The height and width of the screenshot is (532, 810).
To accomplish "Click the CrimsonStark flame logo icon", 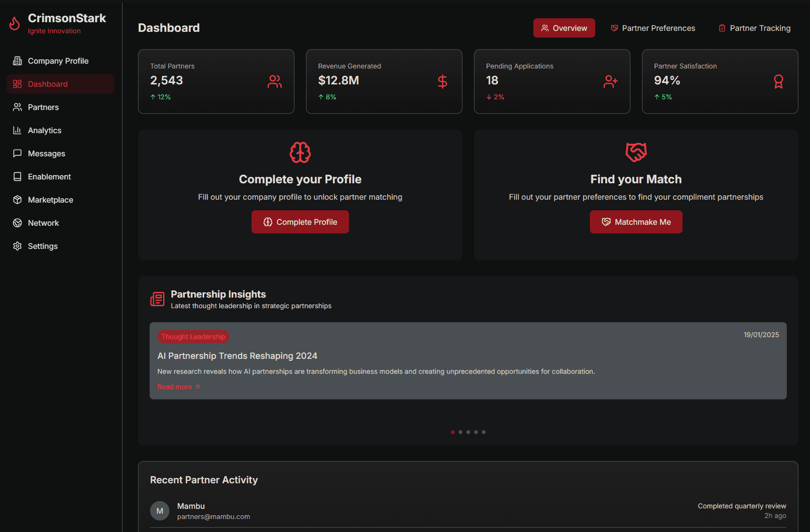I will pos(15,23).
